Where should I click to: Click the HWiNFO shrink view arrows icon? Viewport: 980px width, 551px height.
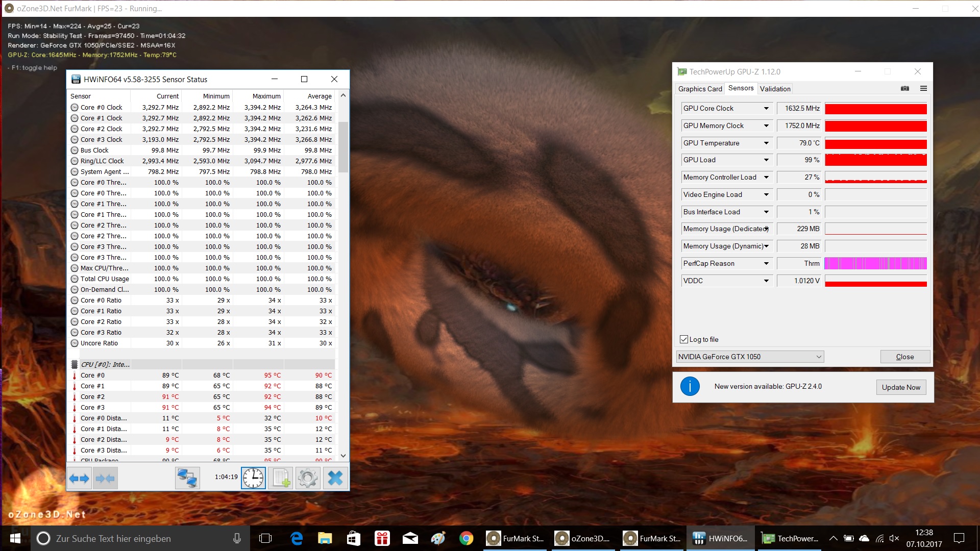tap(105, 478)
